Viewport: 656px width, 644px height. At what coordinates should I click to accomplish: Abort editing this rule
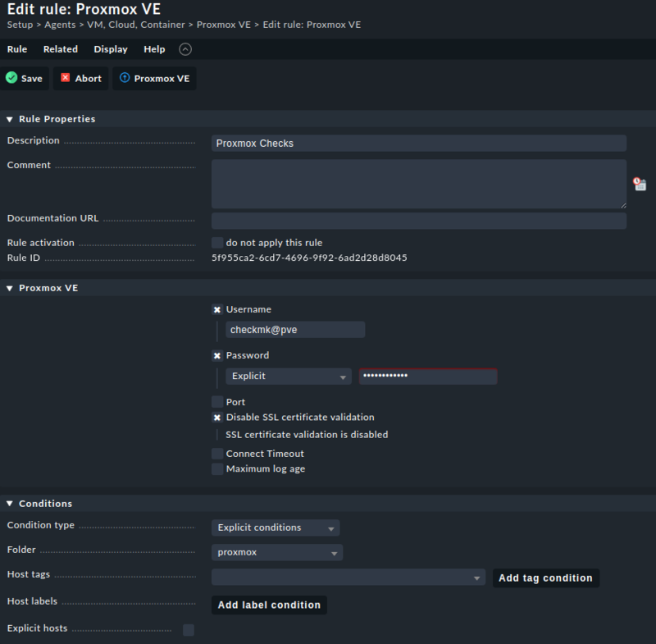[x=80, y=78]
